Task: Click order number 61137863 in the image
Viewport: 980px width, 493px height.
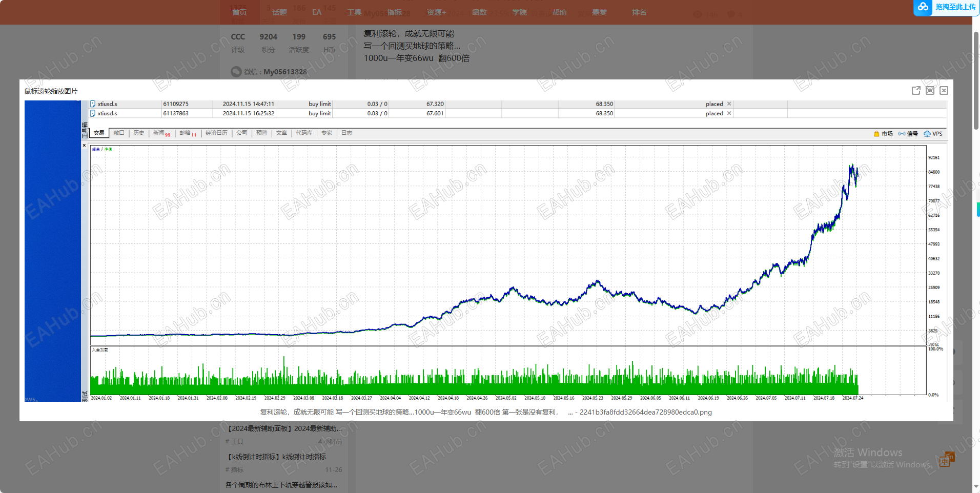Action: [x=176, y=113]
